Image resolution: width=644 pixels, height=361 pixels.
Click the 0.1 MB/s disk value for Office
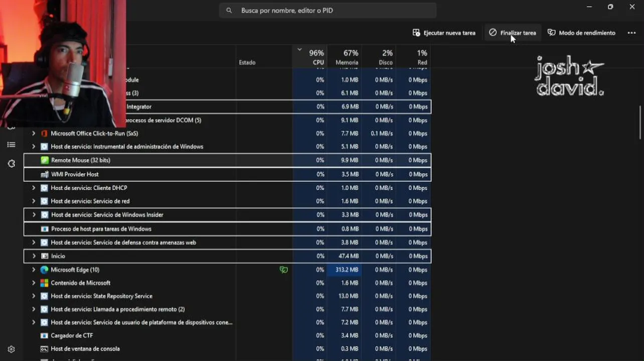click(379, 133)
